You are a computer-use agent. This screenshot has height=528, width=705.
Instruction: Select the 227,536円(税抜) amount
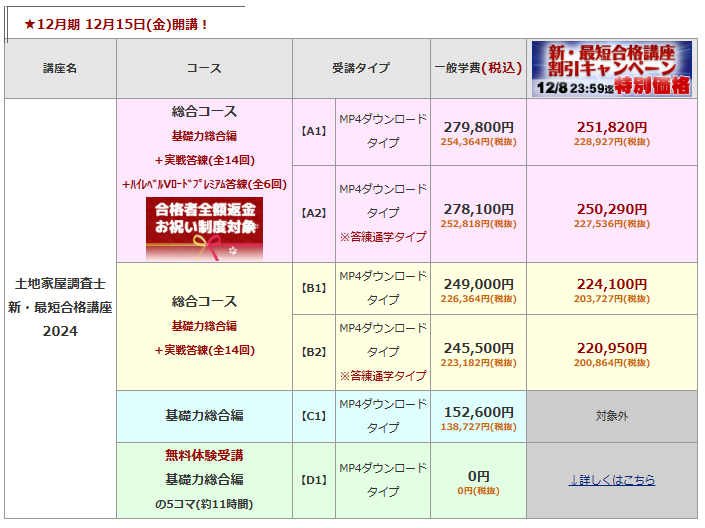(611, 224)
